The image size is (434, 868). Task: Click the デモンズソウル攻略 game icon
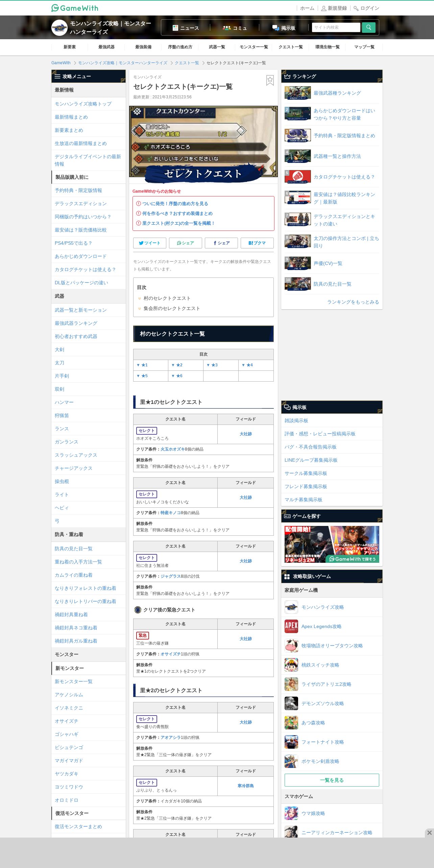click(291, 703)
